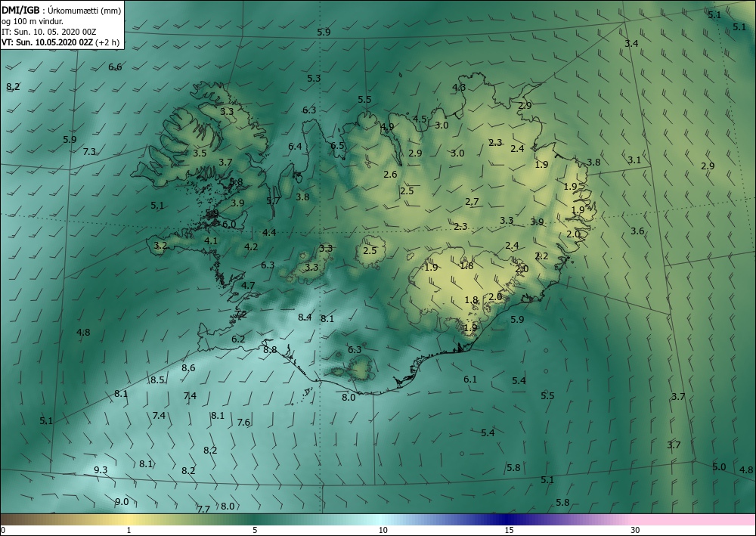Click the map value '6.5'
This screenshot has width=756, height=536.
point(337,146)
